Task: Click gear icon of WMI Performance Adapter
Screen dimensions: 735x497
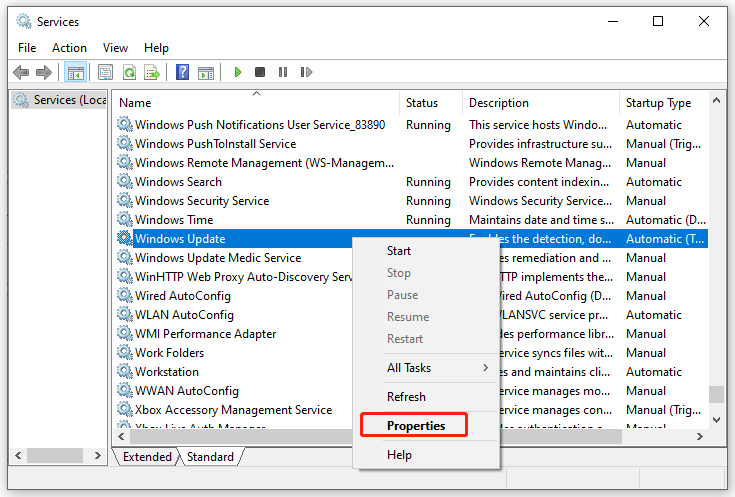Action: [125, 333]
